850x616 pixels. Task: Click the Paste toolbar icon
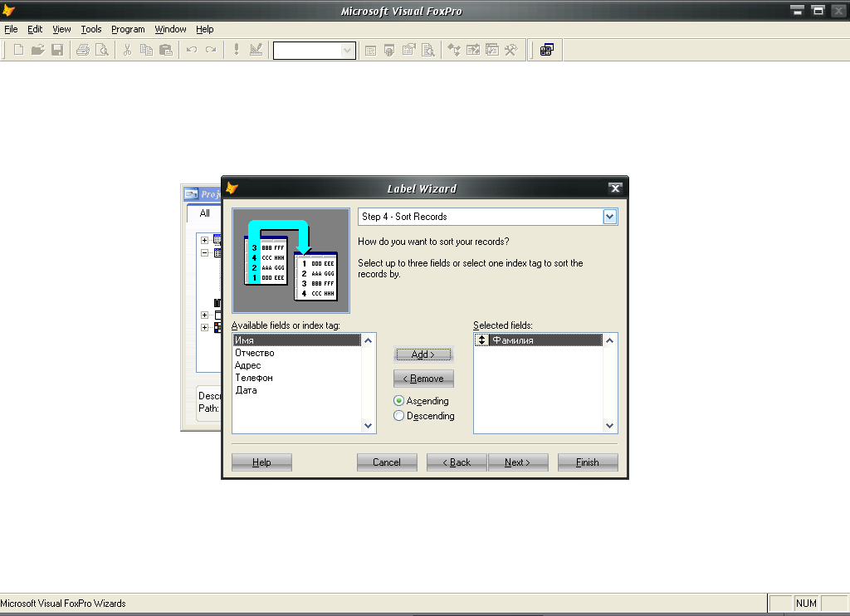coord(166,51)
